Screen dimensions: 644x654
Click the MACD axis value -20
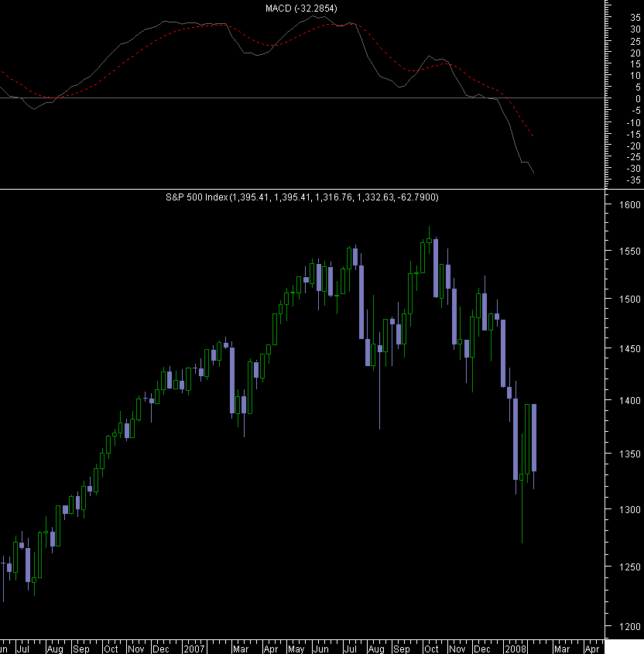click(x=634, y=146)
